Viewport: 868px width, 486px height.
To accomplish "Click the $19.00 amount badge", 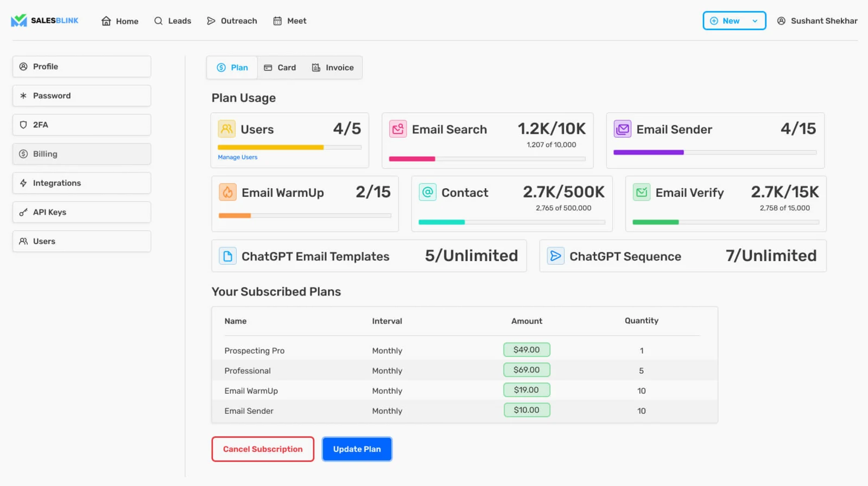I will tap(527, 390).
